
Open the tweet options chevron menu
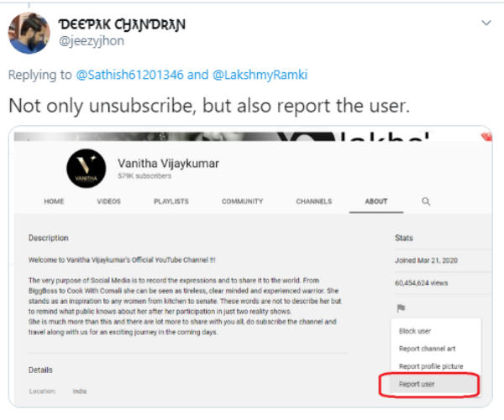pos(486,24)
